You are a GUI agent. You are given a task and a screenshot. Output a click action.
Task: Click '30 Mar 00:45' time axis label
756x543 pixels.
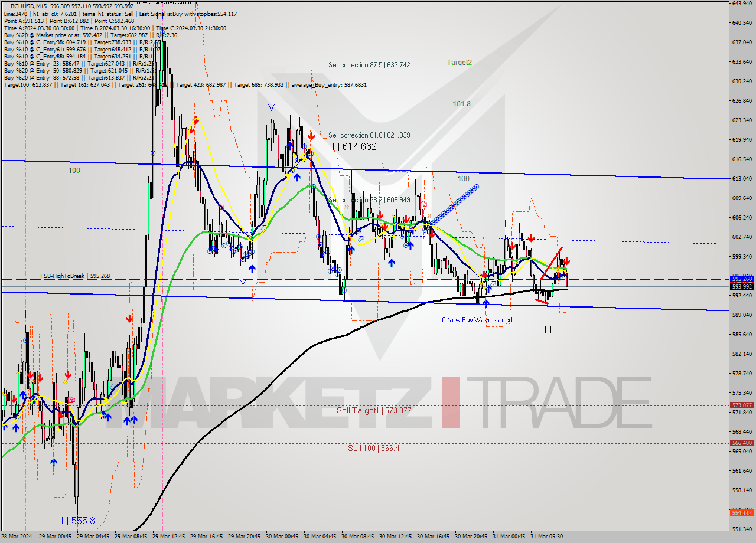(x=283, y=537)
